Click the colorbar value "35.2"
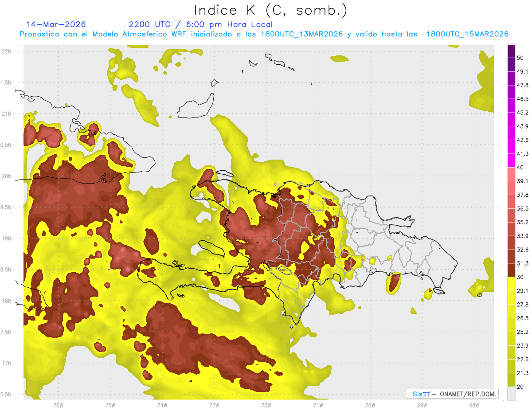Screen dimensions: 532x411 tap(523, 222)
